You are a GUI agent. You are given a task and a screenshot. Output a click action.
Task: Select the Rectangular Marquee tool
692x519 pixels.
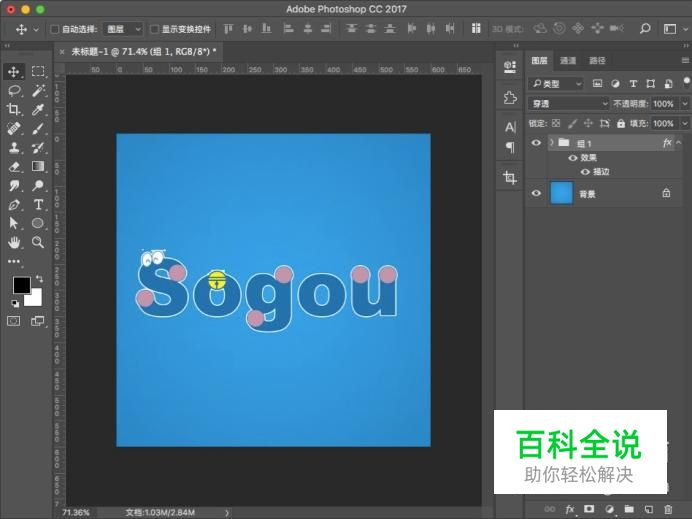pos(38,71)
